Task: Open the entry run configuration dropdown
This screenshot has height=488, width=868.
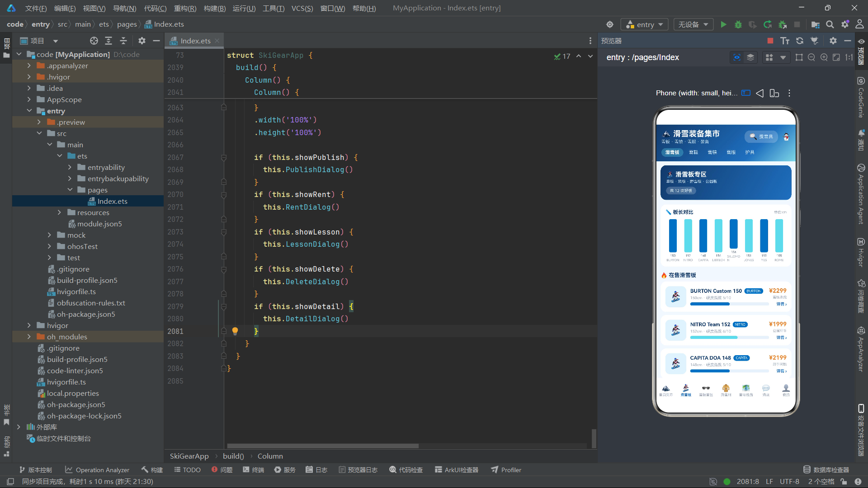Action: coord(645,24)
